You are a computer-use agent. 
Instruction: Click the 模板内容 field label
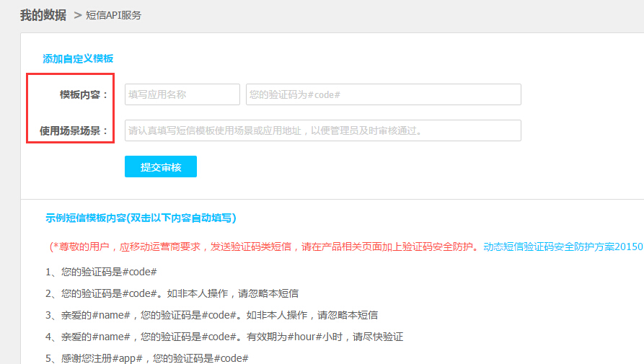pos(84,94)
